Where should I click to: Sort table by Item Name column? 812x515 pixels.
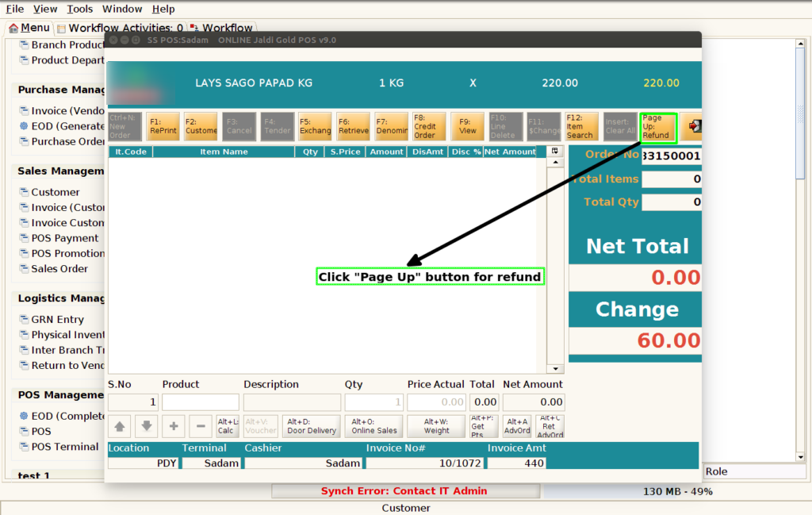(224, 152)
